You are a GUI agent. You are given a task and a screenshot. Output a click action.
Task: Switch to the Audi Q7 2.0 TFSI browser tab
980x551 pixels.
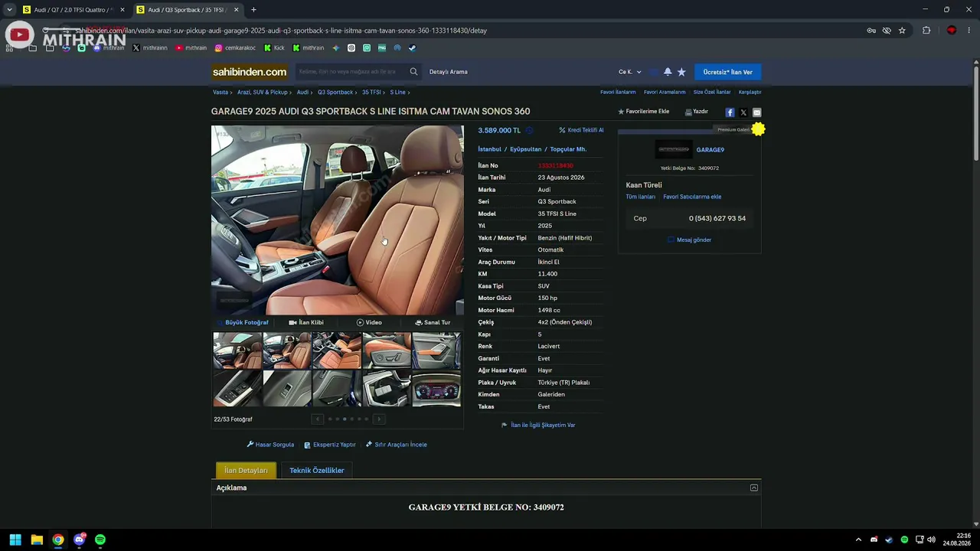tap(73, 10)
